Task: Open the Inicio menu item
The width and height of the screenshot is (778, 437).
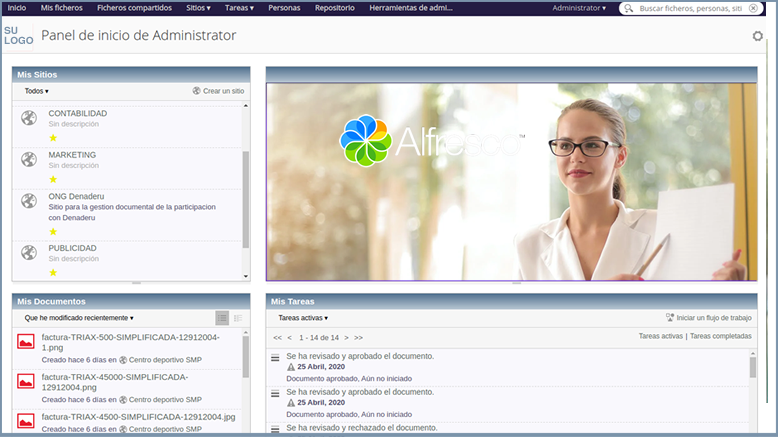Action: pyautogui.click(x=17, y=8)
